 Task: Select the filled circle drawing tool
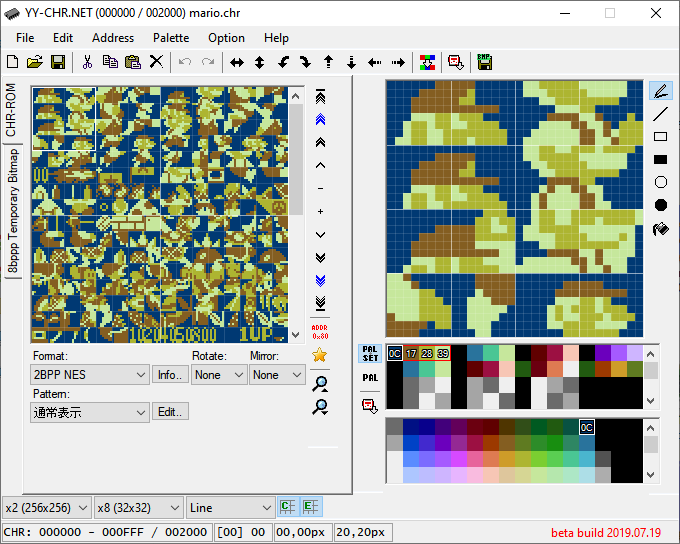pyautogui.click(x=660, y=205)
